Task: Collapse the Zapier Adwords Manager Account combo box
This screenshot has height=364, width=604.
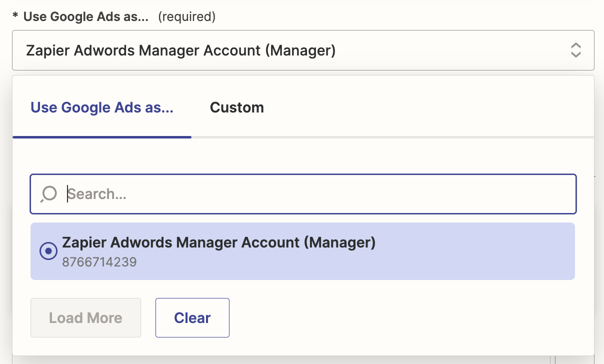Action: point(303,50)
